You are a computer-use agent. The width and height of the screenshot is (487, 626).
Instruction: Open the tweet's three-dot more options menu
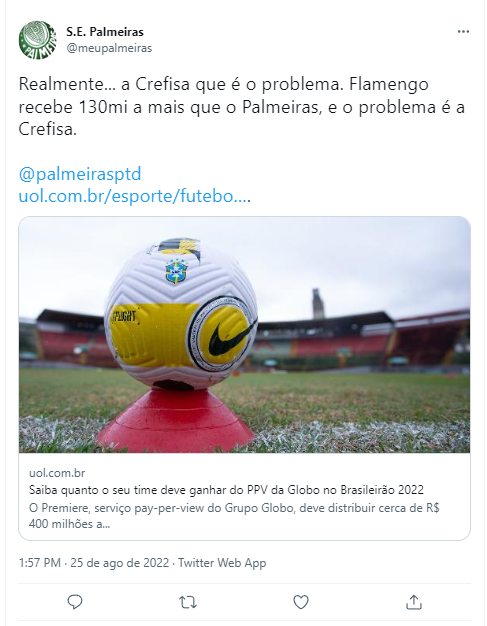(x=463, y=32)
